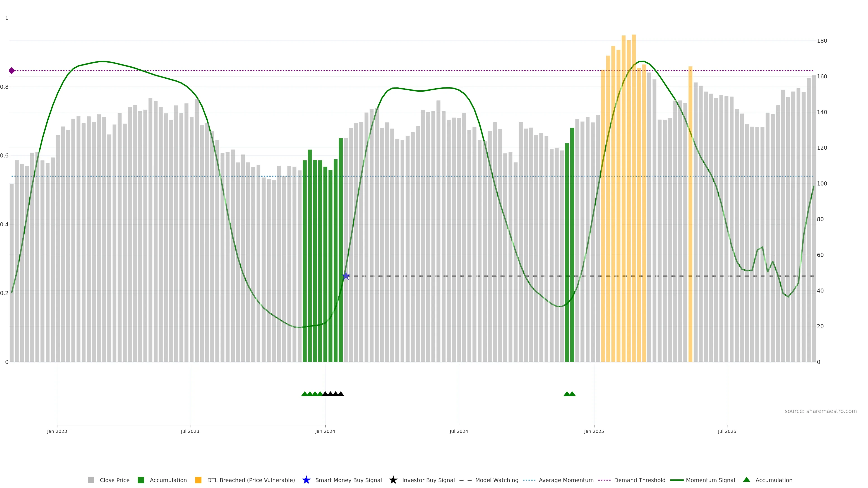
Task: Click the green Accumulation triangle in legend
Action: [746, 480]
